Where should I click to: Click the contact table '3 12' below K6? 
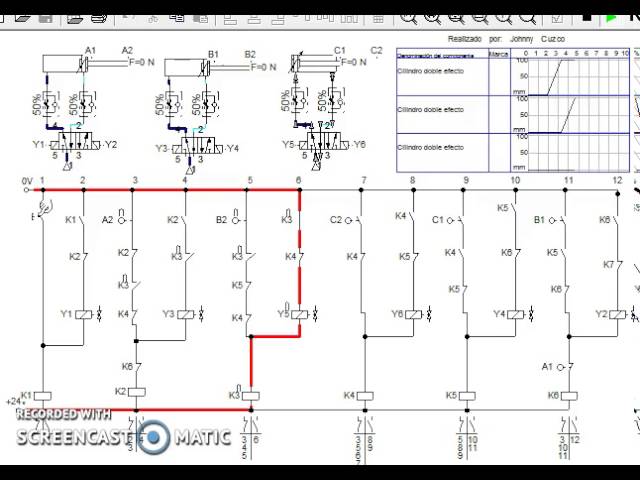tap(569, 439)
